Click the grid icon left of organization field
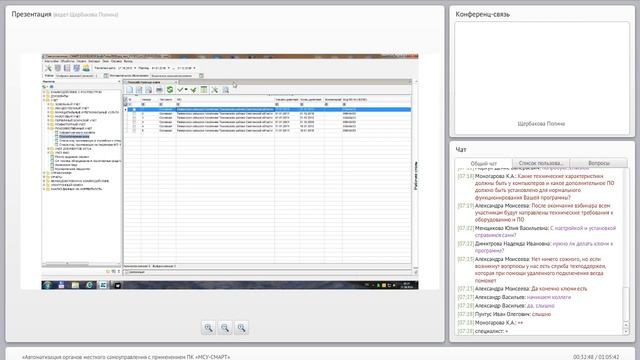640x360 pixels. [106, 76]
